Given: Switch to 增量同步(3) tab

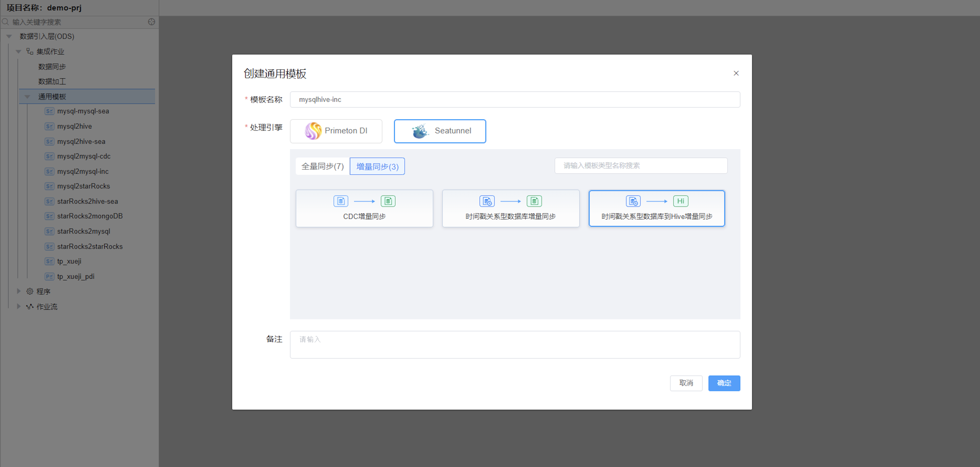Looking at the screenshot, I should click(377, 166).
